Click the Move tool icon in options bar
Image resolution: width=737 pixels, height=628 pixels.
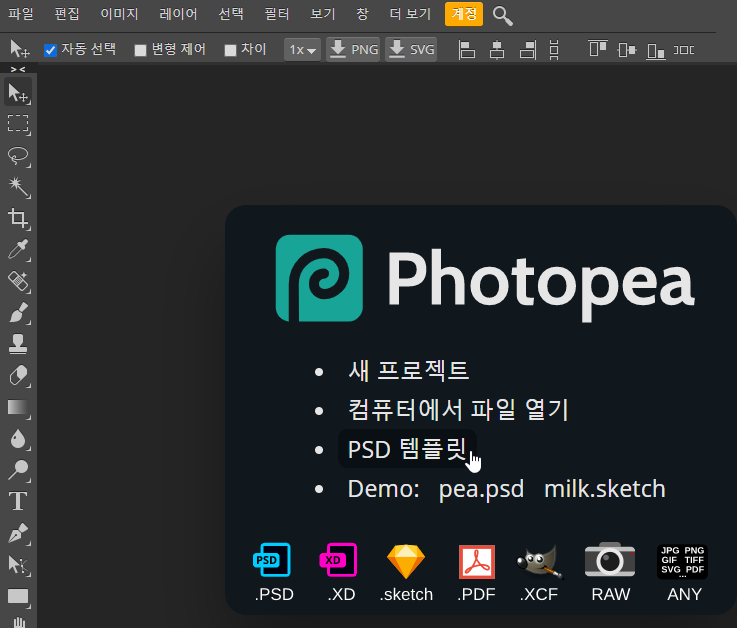(19, 49)
